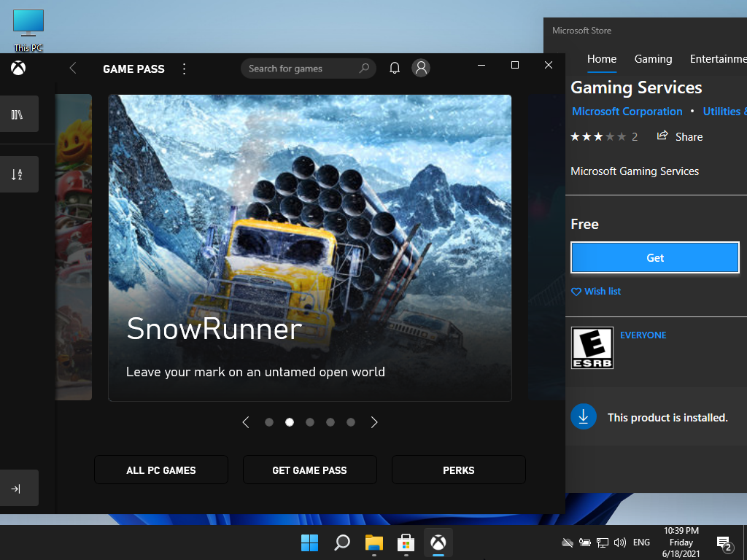Open the notification center icon
Viewport: 747px width, 560px height.
pos(724,542)
